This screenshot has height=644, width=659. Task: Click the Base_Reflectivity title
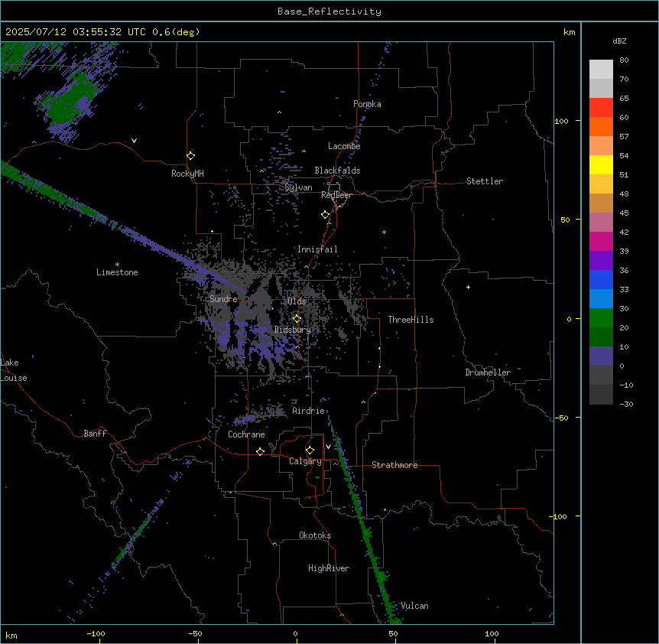pos(329,11)
